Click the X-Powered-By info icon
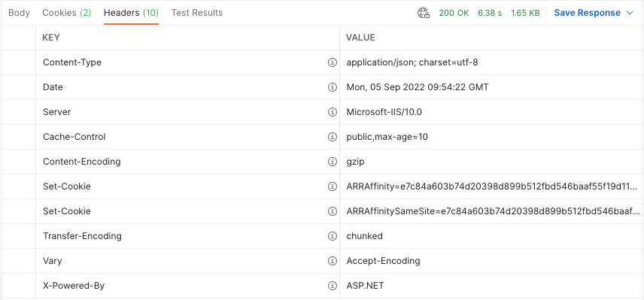This screenshot has width=644, height=300. coord(333,286)
